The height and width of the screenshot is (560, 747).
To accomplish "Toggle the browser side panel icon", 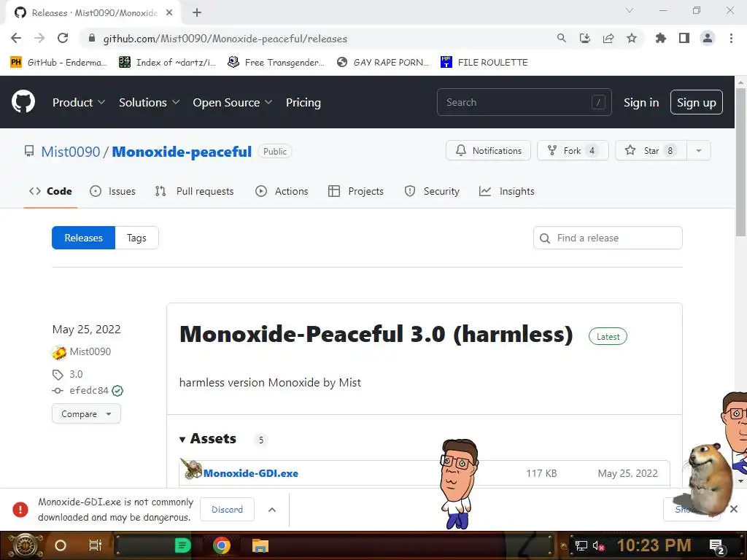I will tap(684, 38).
